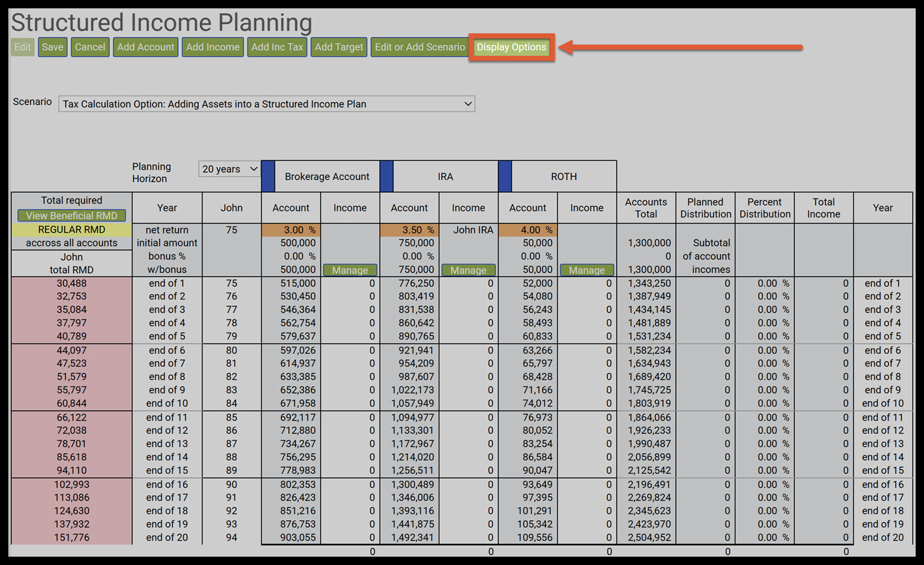Click age 94 in John column

pos(231,538)
